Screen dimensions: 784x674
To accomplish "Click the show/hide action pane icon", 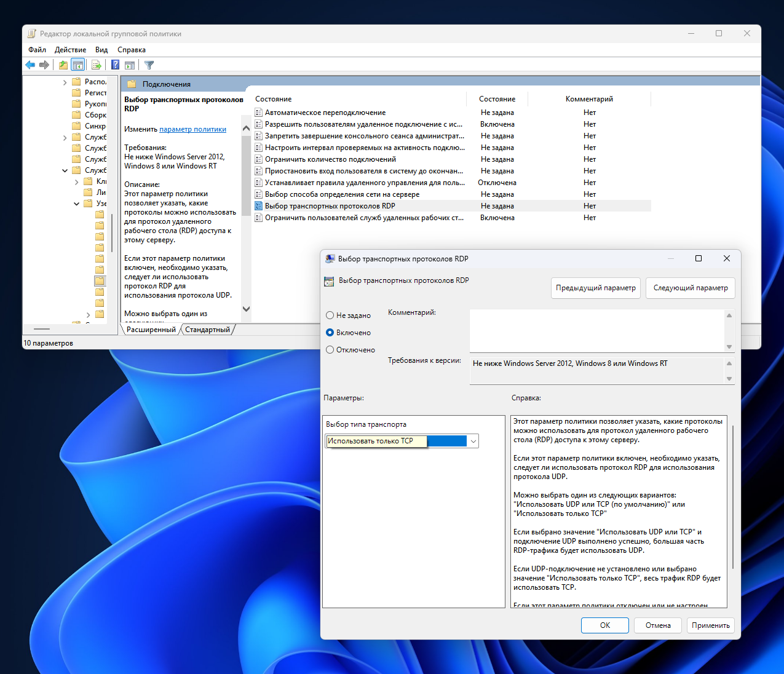I will (130, 65).
